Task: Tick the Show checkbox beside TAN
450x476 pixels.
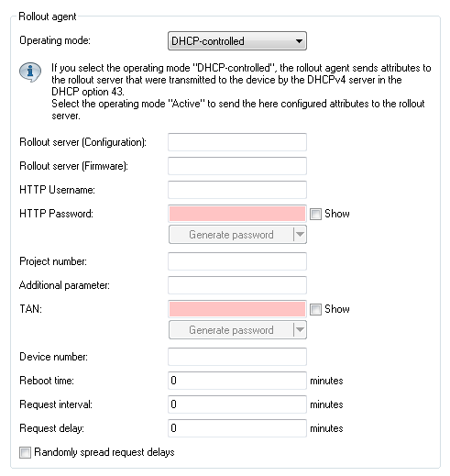Action: coord(315,309)
